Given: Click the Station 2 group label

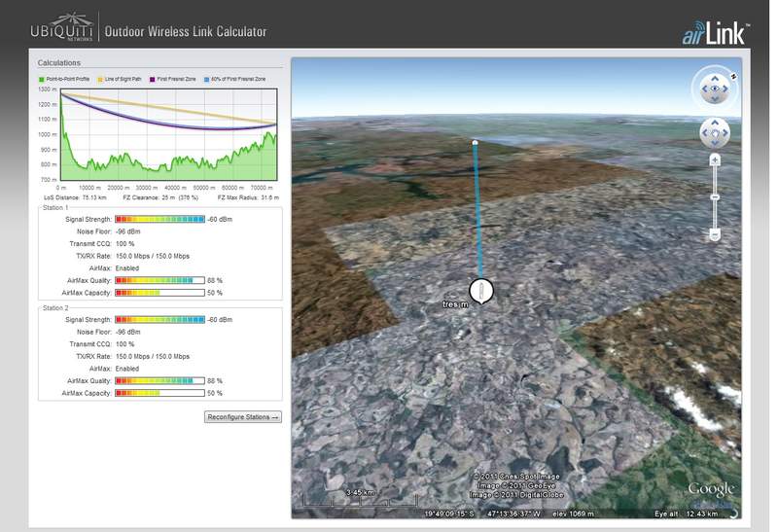Looking at the screenshot, I should tap(55, 307).
